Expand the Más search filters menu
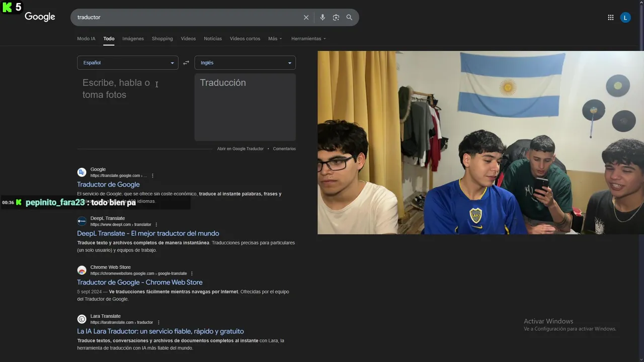The image size is (644, 362). (275, 39)
